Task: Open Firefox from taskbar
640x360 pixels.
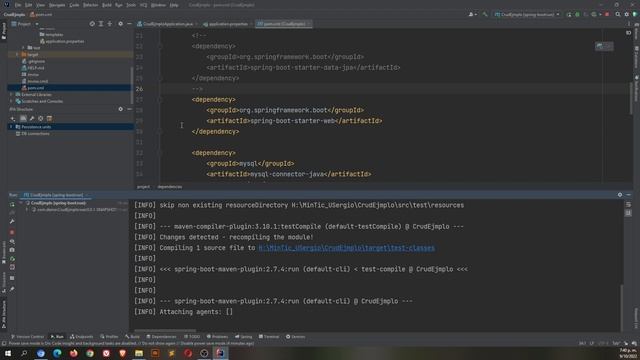Action: 73,353
